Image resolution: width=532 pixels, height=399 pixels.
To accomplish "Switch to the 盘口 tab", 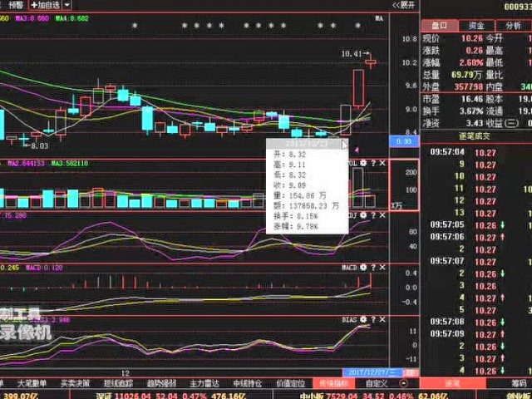I will click(440, 26).
